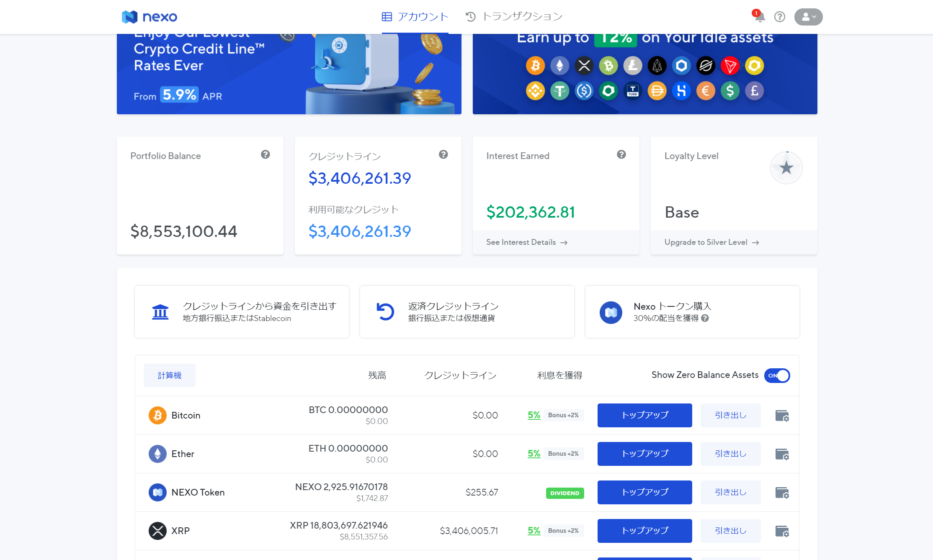The image size is (933, 560).
Task: Click Portfolio Balance help icon
Action: (265, 154)
